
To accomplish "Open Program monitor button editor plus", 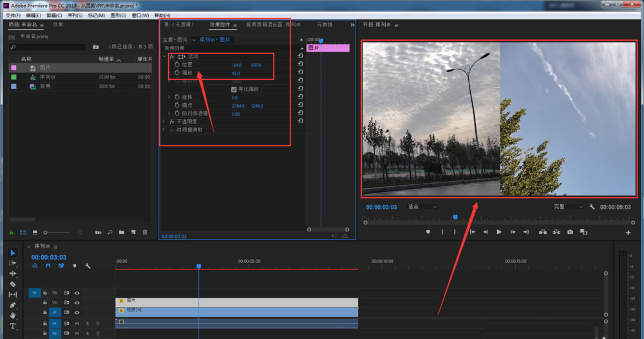I will (628, 233).
